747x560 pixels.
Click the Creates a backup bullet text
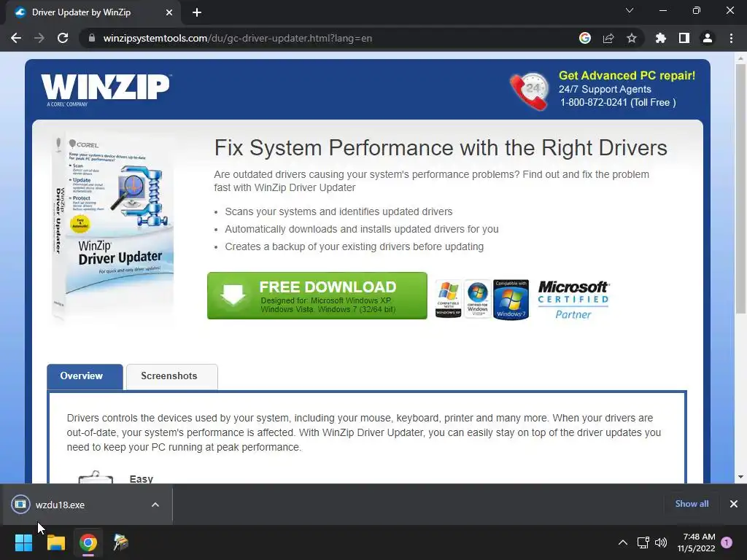[x=354, y=246]
